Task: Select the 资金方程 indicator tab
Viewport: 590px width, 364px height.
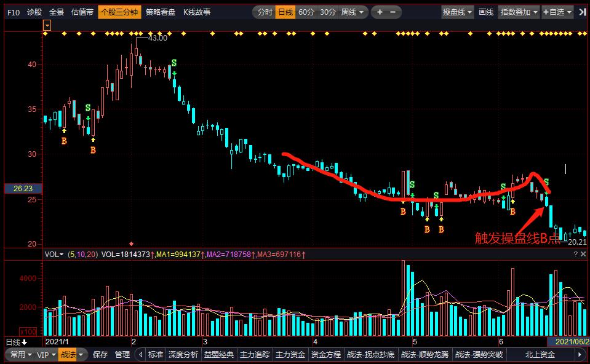Action: tap(326, 354)
